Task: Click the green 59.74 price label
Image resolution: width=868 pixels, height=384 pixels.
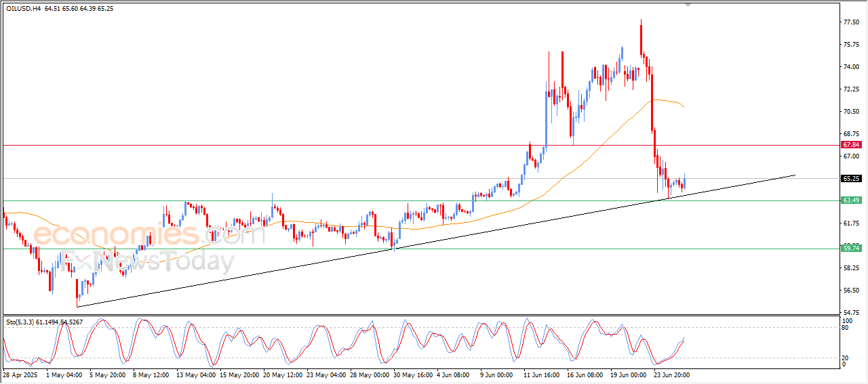Action: tap(852, 249)
